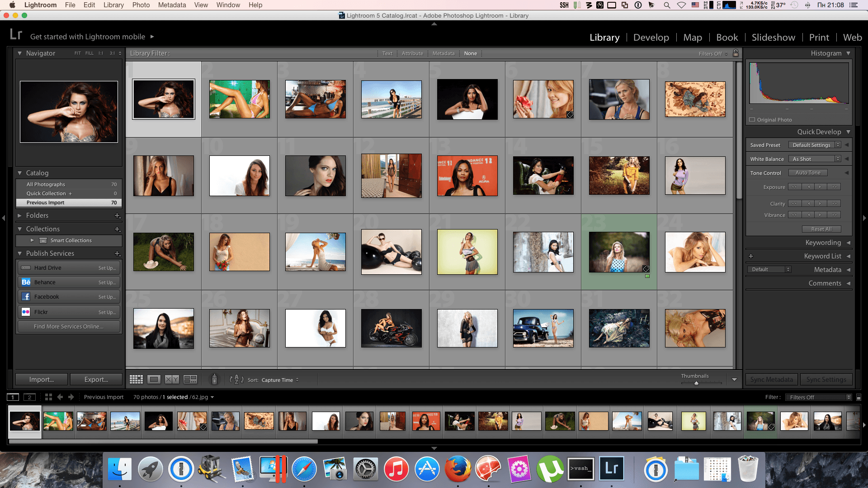Click the Survey view icon
Viewport: 868px width, 488px height.
[190, 380]
